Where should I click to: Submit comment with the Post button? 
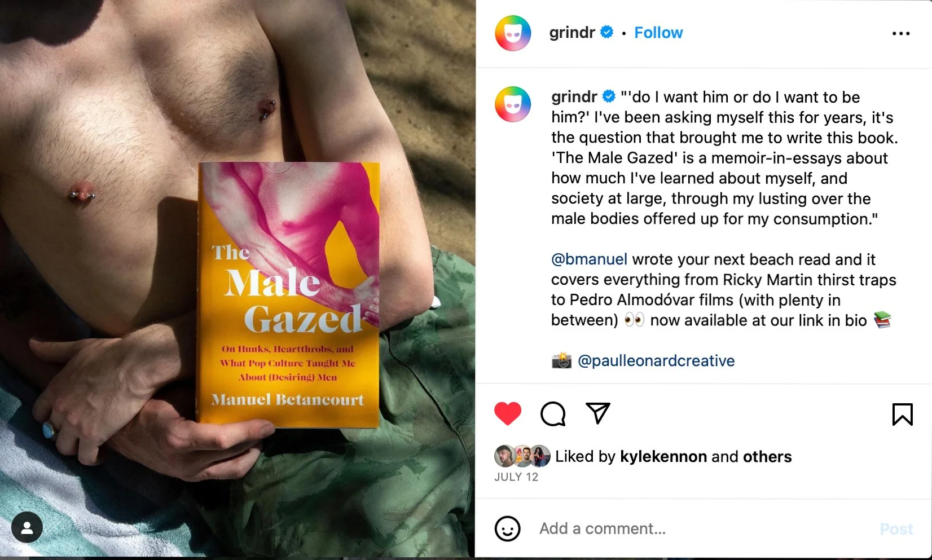coord(896,529)
